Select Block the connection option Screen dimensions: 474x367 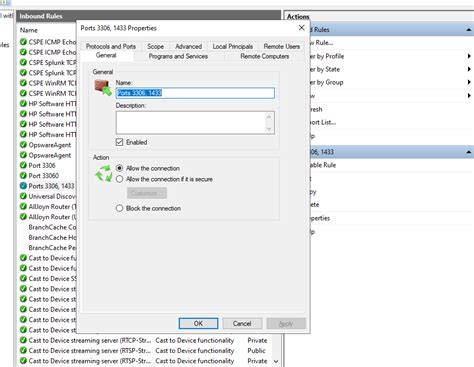click(x=119, y=208)
